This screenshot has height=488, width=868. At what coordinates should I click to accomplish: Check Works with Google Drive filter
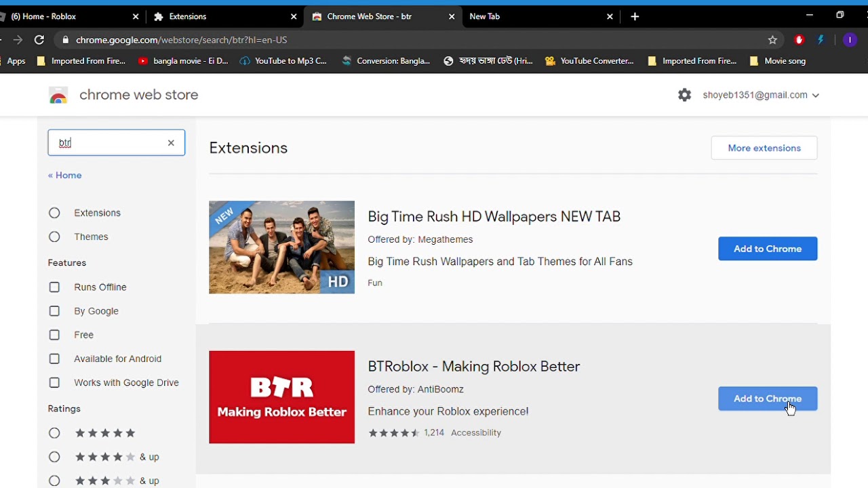pos(54,382)
